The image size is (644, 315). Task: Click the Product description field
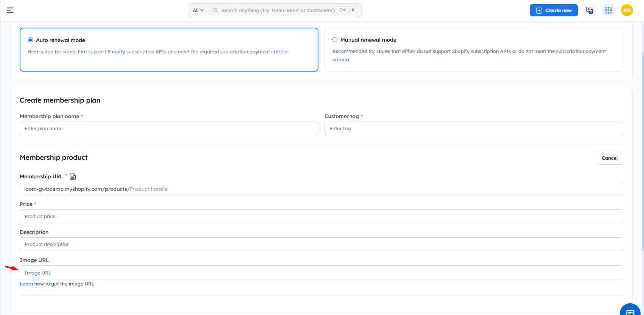pos(321,244)
